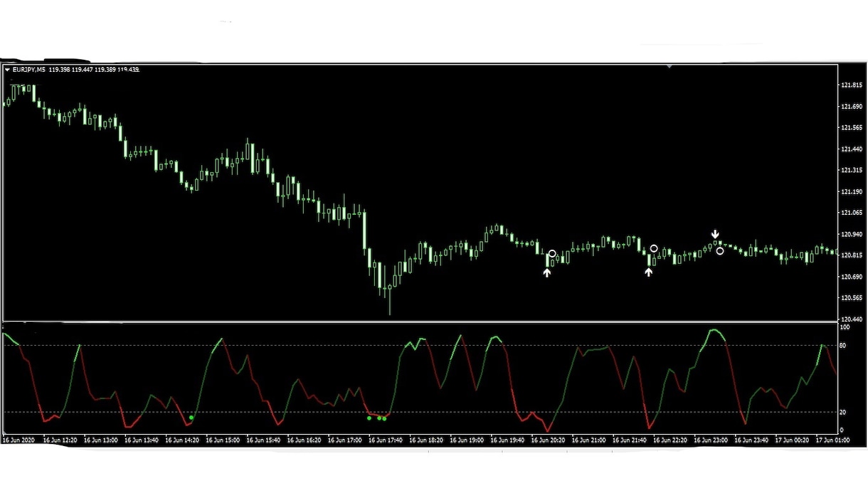868x488 pixels.
Task: Click the 16 Jun 2020 date label
Action: click(18, 440)
